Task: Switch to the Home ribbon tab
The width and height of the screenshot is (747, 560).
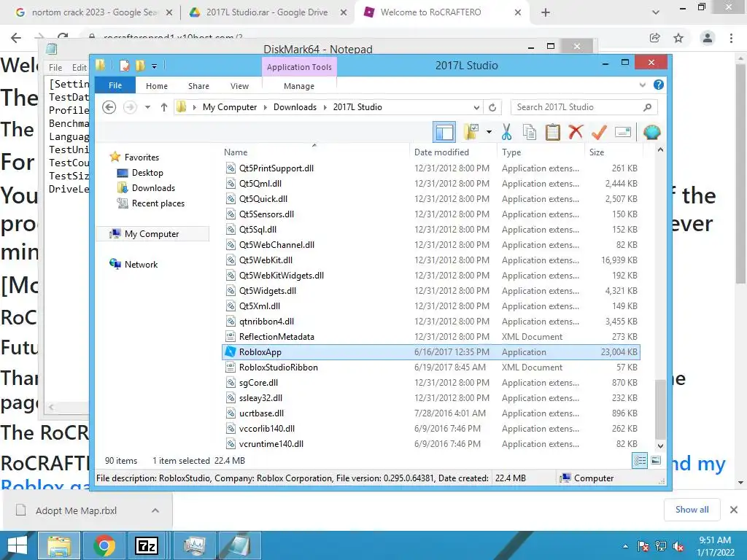Action: click(156, 86)
